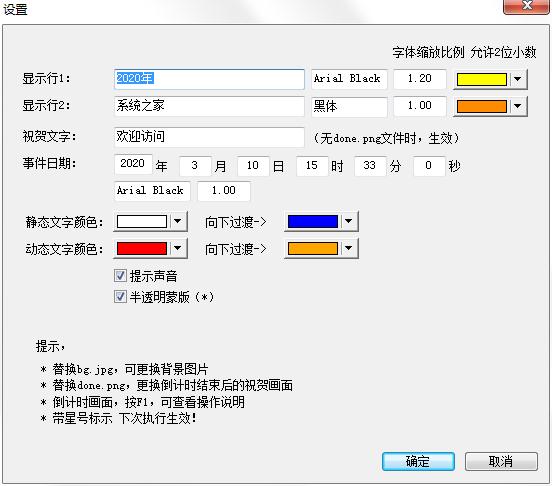Expand the 动态文字颜色 red color dropdown
This screenshot has height=486, width=552.
click(178, 248)
